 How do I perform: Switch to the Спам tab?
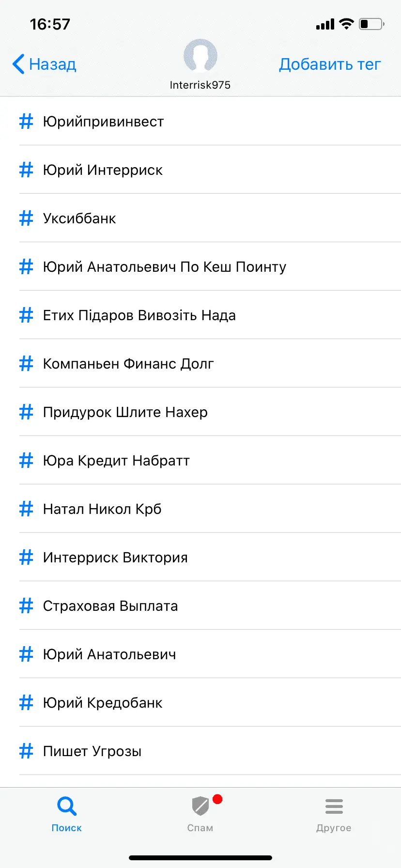point(200,814)
